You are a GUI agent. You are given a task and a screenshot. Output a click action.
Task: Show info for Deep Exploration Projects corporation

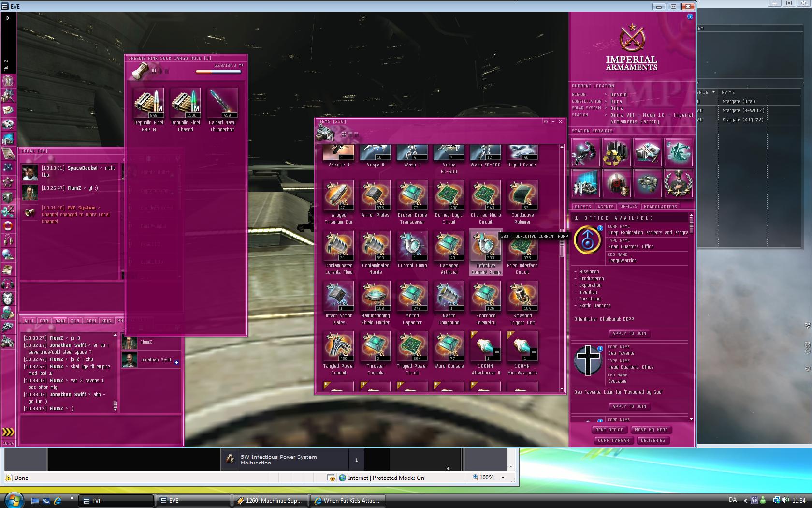(600, 228)
